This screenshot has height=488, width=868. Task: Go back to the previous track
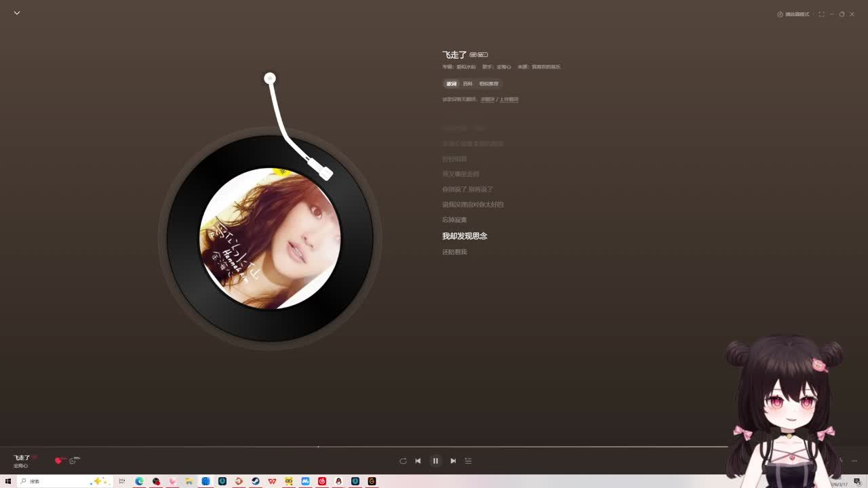tap(418, 461)
